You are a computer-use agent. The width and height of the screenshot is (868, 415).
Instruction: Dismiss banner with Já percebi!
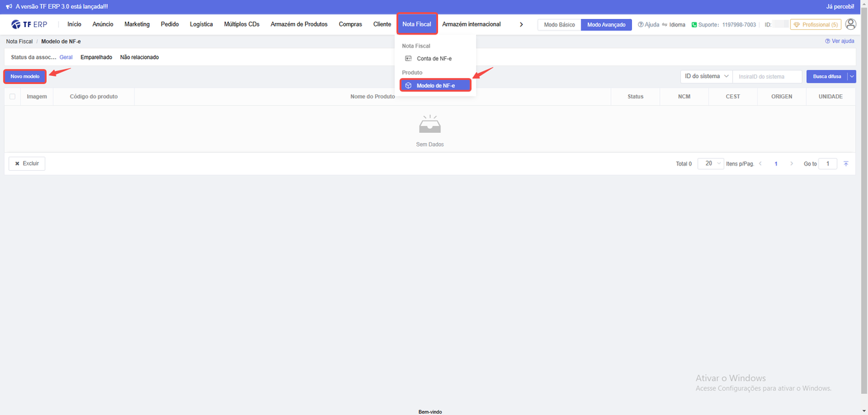click(840, 6)
